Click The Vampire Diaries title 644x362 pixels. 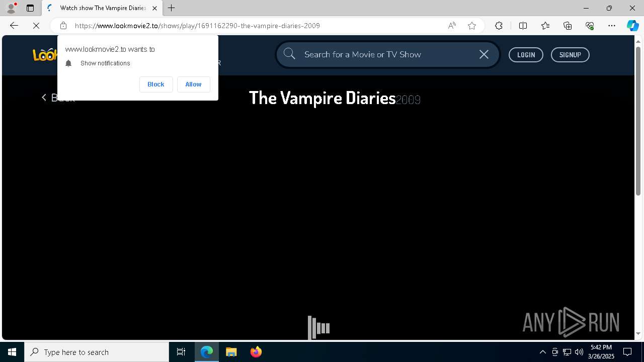pyautogui.click(x=323, y=98)
